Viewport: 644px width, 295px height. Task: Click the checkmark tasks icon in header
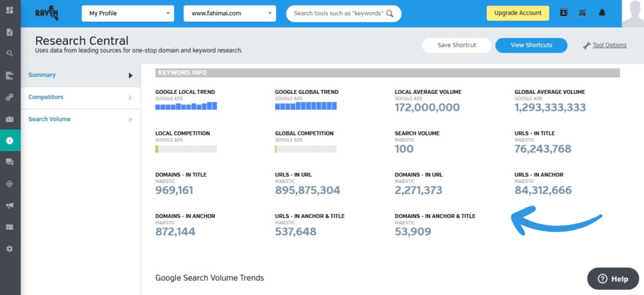pyautogui.click(x=582, y=12)
